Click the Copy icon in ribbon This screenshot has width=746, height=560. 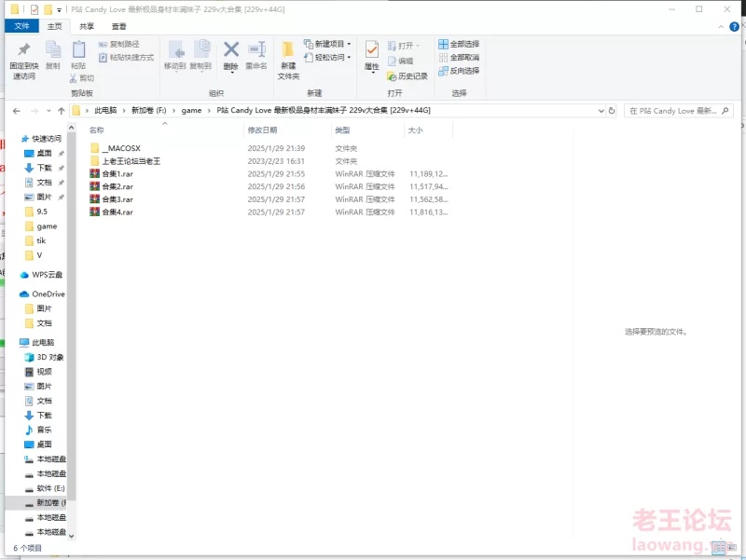pyautogui.click(x=53, y=49)
